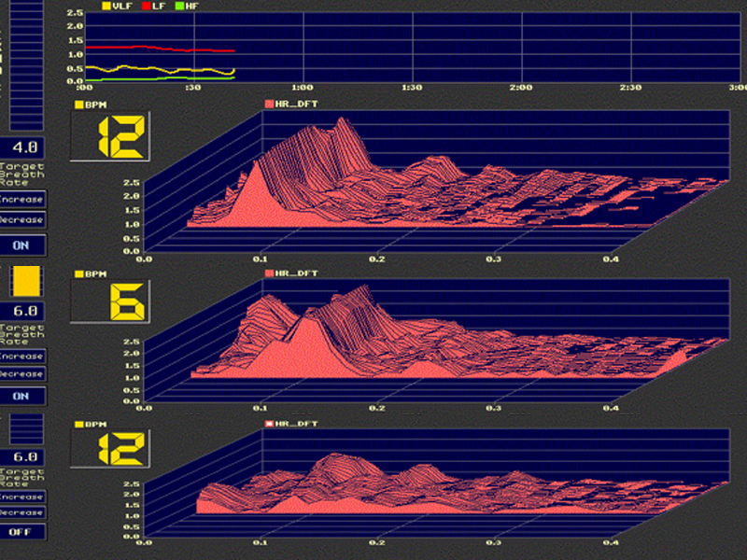Toggle the ON switch below target rate 4.0
This screenshot has height=560, width=747.
(22, 245)
